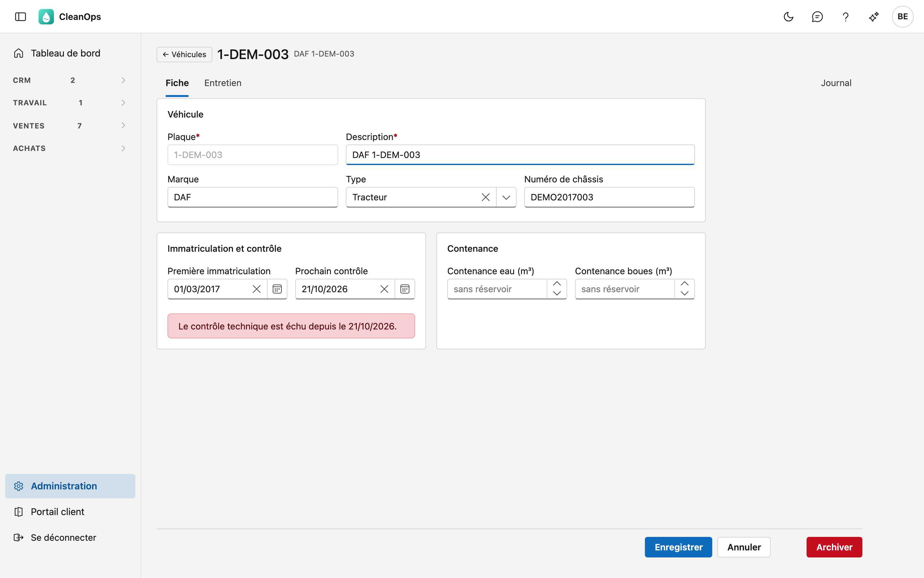Open the chat feedback icon

pyautogui.click(x=817, y=16)
